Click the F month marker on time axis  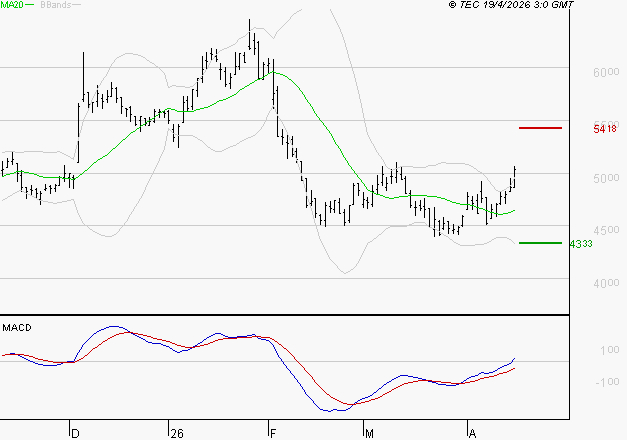(273, 434)
